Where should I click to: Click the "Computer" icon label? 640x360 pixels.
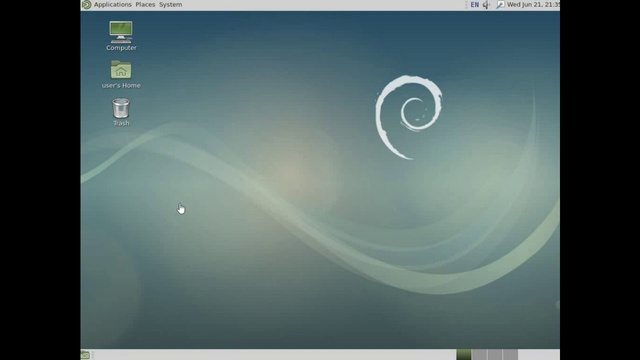(x=121, y=48)
